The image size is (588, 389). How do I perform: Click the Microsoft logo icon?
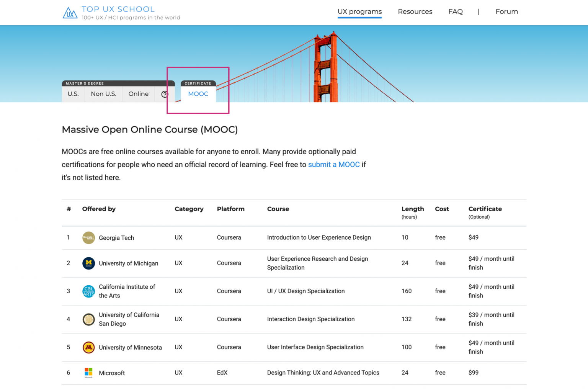[x=88, y=373]
